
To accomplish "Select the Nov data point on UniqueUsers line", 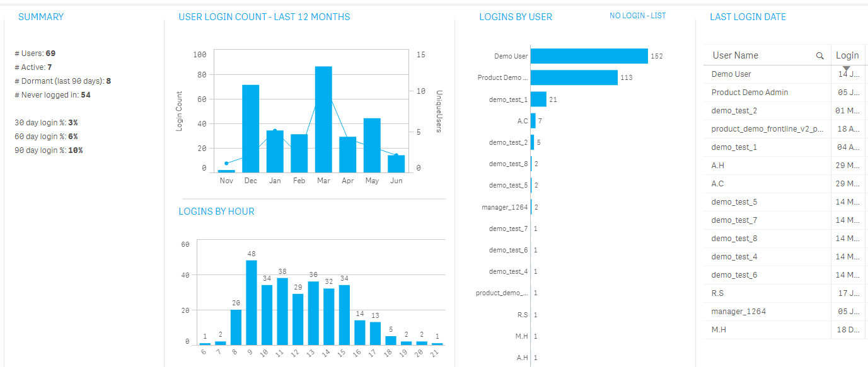I will click(226, 163).
